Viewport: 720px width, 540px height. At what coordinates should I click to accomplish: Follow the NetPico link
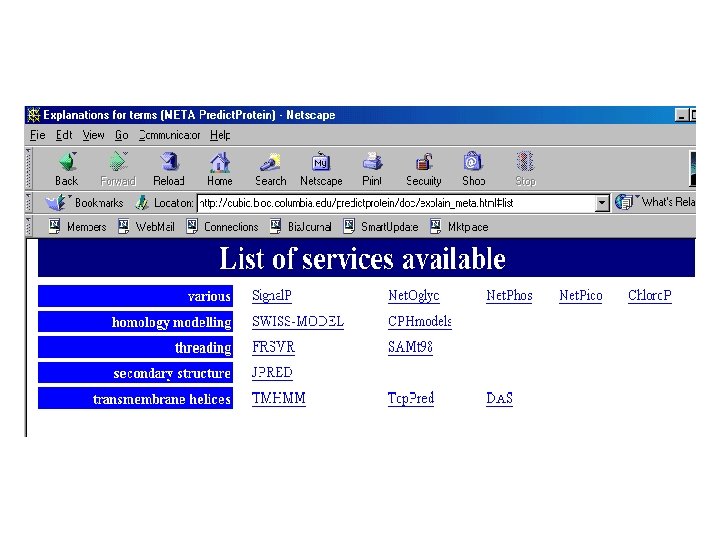pos(580,295)
